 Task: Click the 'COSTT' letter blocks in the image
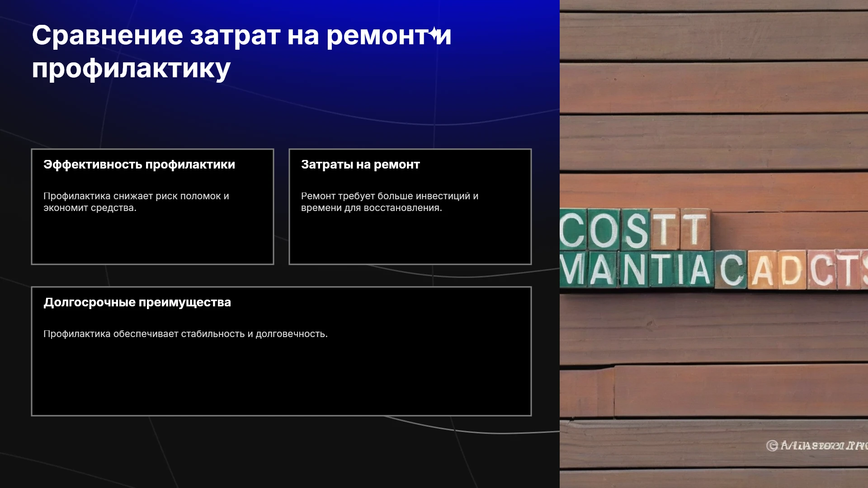coord(634,230)
